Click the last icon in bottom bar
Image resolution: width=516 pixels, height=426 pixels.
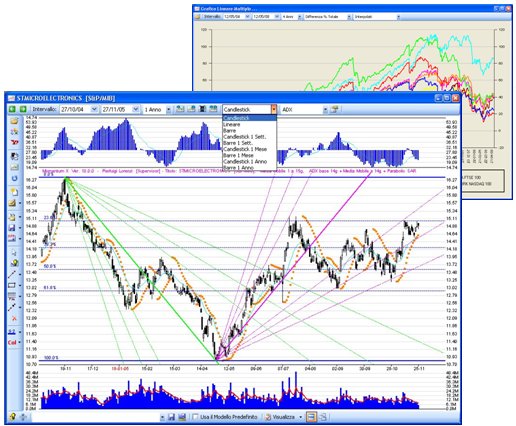(323, 417)
